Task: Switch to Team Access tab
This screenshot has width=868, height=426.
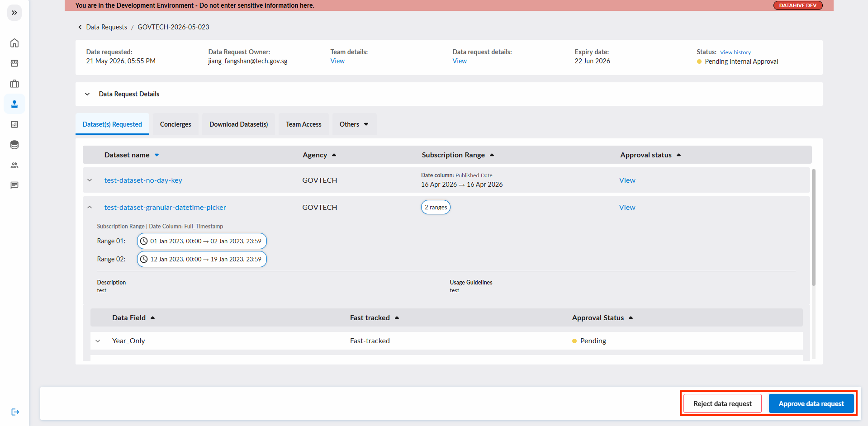Action: coord(304,124)
